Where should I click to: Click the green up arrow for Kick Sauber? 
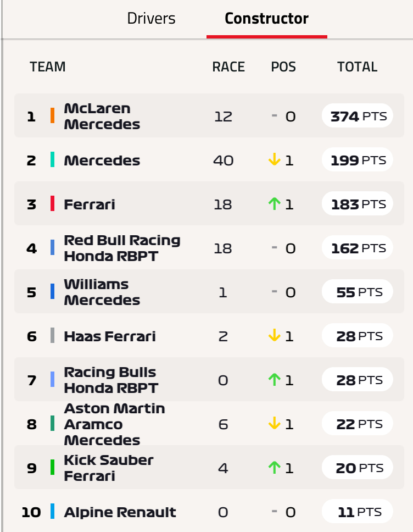tap(274, 467)
